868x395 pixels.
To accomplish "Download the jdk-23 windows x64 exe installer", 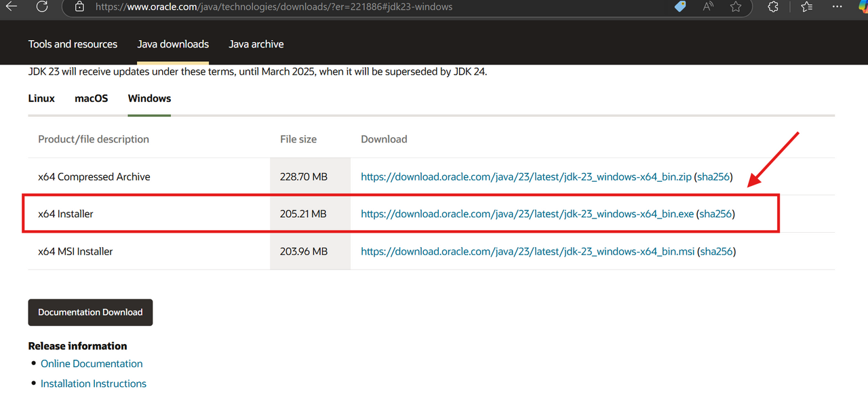I will point(528,214).
